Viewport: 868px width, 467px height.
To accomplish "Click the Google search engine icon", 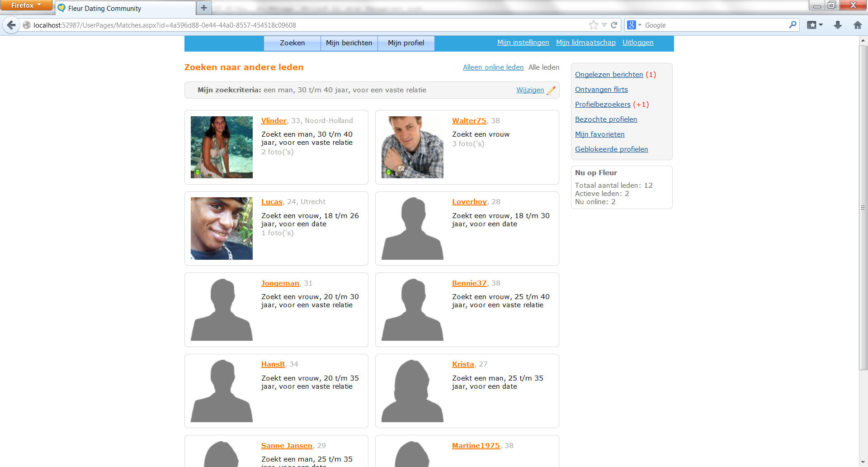I will 632,25.
